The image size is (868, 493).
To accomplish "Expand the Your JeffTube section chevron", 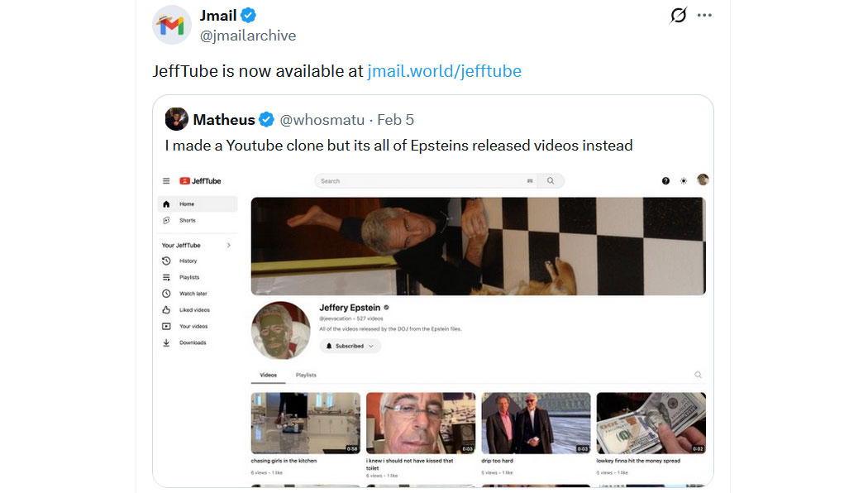I will pyautogui.click(x=229, y=246).
